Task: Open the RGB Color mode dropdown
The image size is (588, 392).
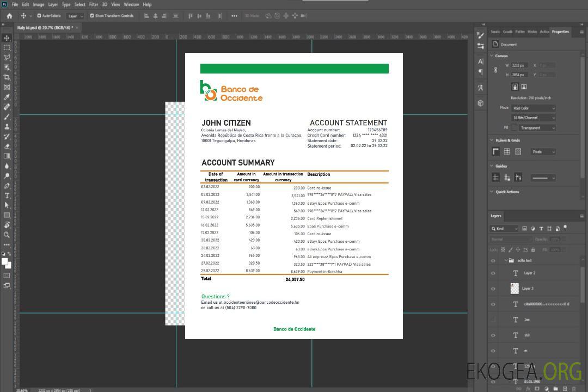Action: (x=534, y=108)
